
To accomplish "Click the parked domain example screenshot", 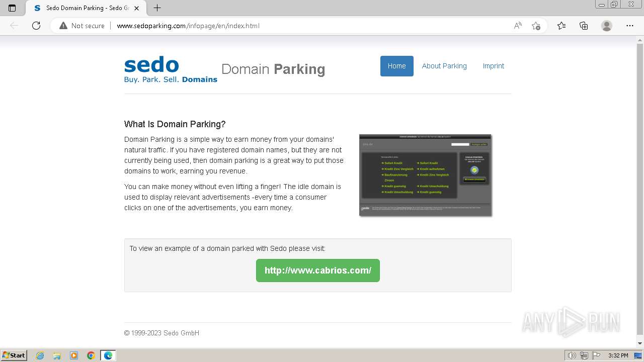I will tap(425, 175).
